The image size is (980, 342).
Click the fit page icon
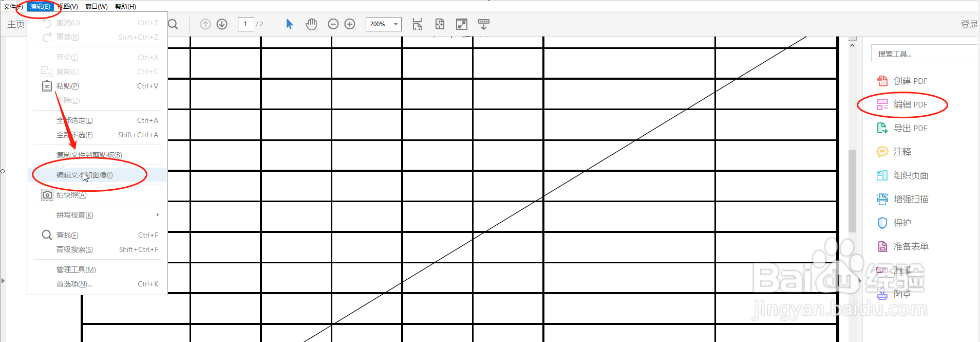(440, 24)
